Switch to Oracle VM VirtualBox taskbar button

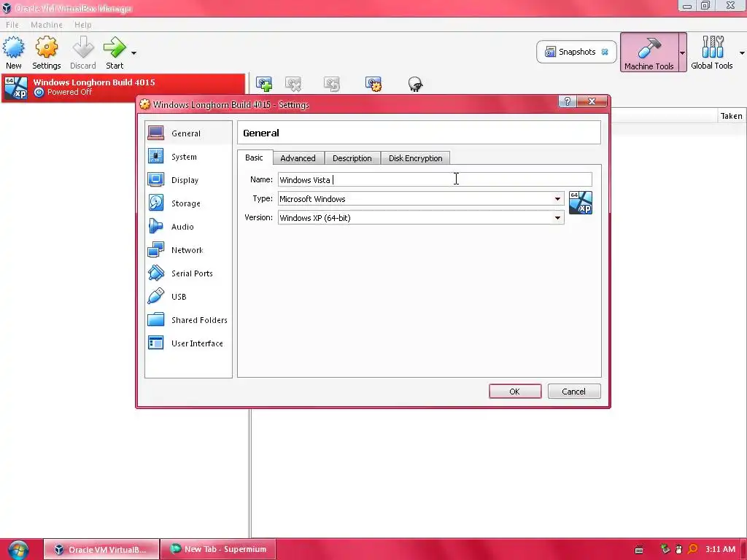pos(101,550)
